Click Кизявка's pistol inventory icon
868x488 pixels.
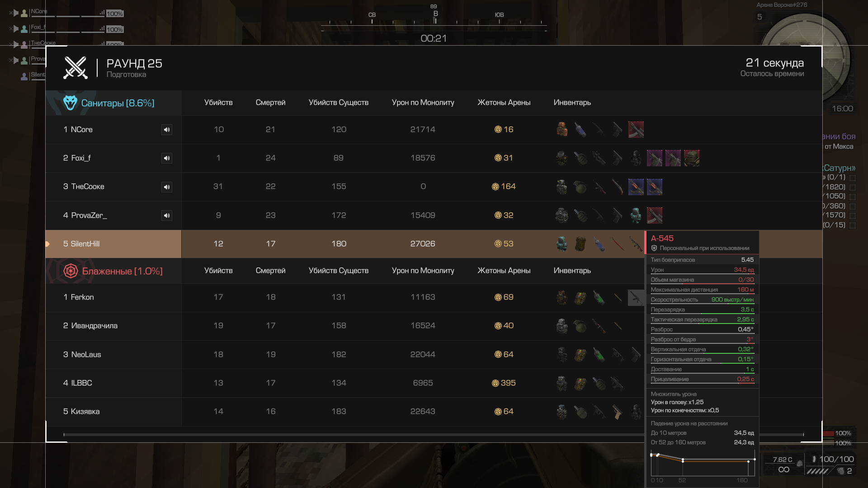[618, 412]
